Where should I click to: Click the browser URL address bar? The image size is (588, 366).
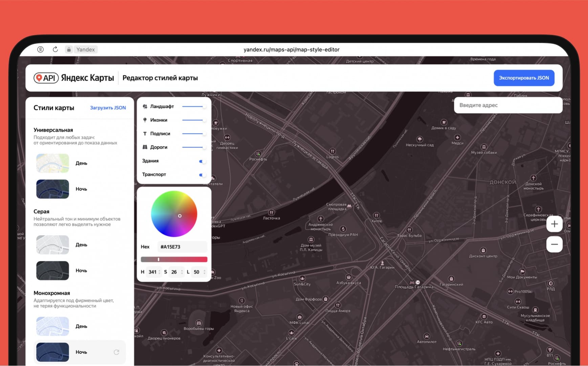coord(291,49)
